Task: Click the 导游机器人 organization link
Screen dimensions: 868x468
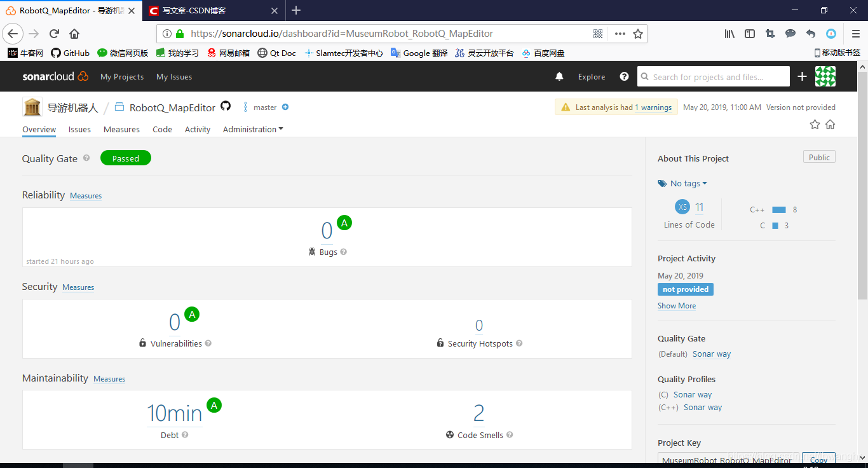Action: [73, 107]
